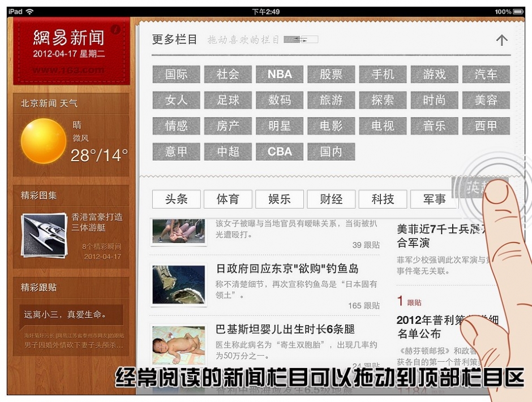Open the 房产 category tile

point(228,126)
